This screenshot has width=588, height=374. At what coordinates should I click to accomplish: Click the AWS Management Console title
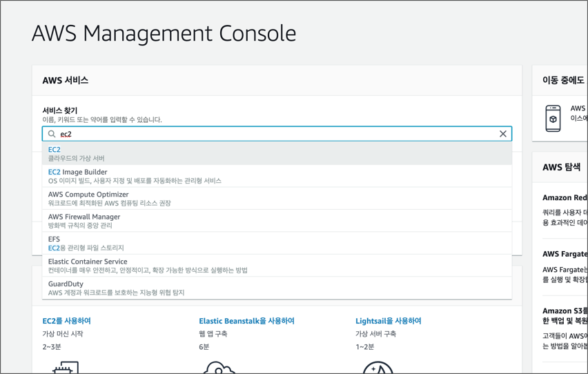click(164, 33)
